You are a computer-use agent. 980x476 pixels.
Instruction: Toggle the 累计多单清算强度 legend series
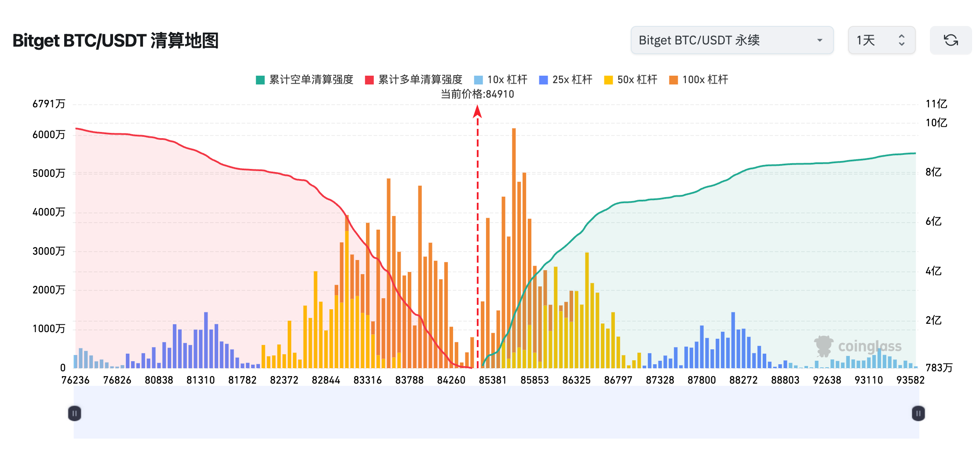[420, 80]
